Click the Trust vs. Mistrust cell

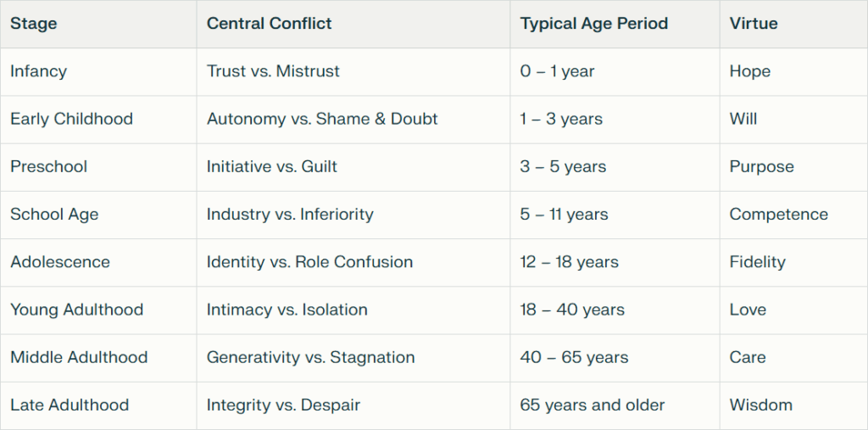tap(273, 71)
